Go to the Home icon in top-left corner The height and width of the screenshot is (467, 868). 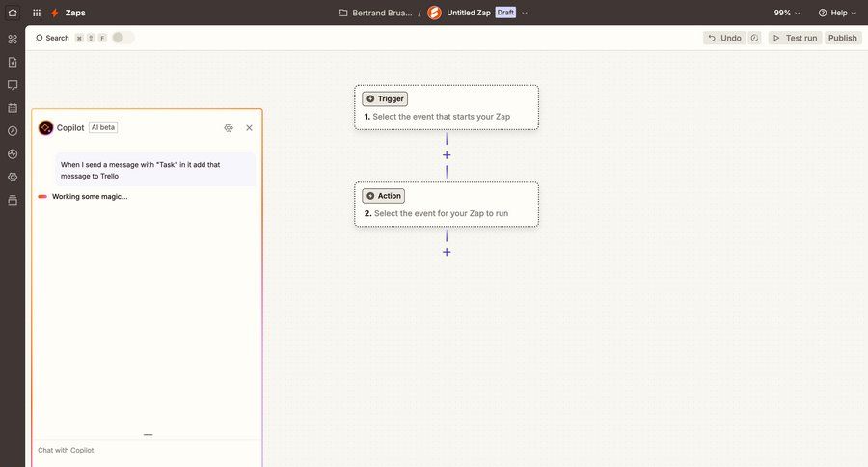13,13
